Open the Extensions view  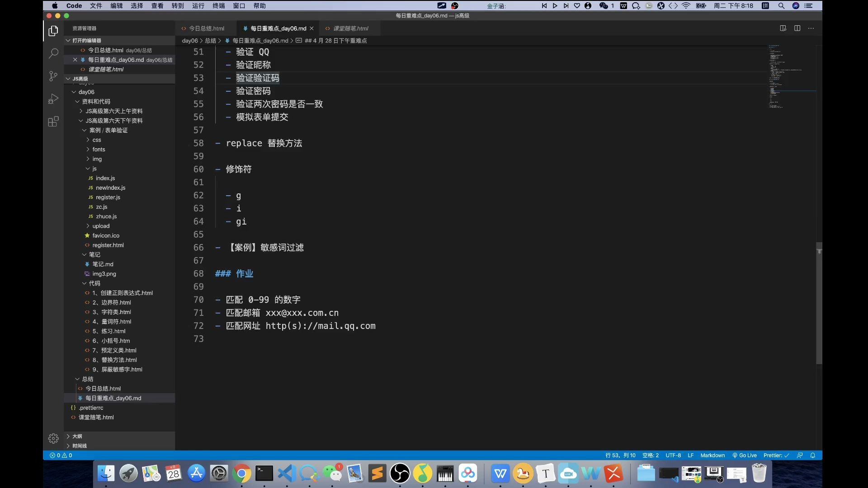coord(53,122)
